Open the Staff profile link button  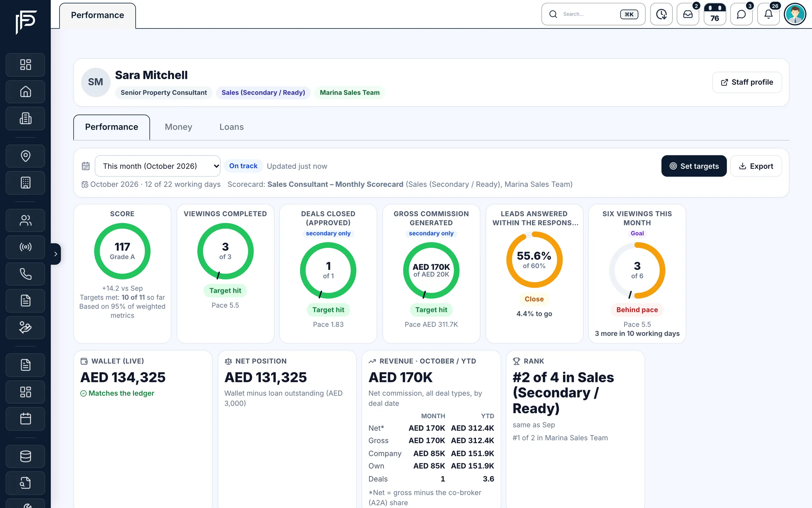tap(747, 82)
